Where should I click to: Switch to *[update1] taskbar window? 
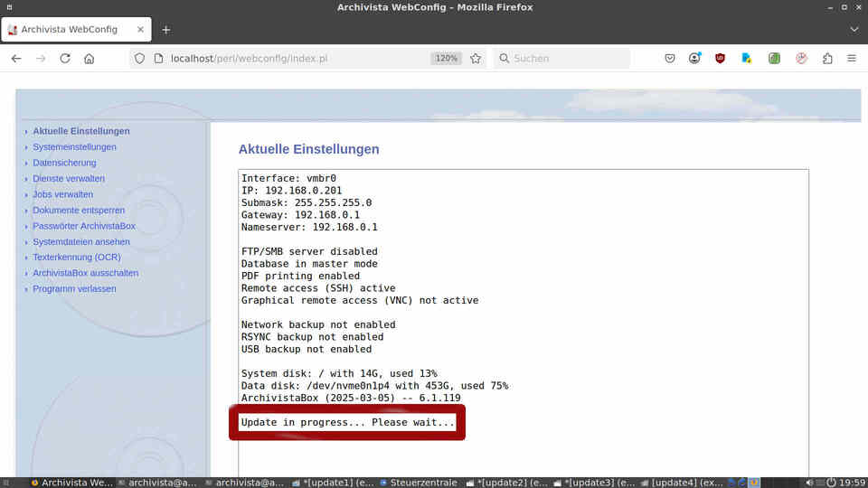(x=333, y=483)
